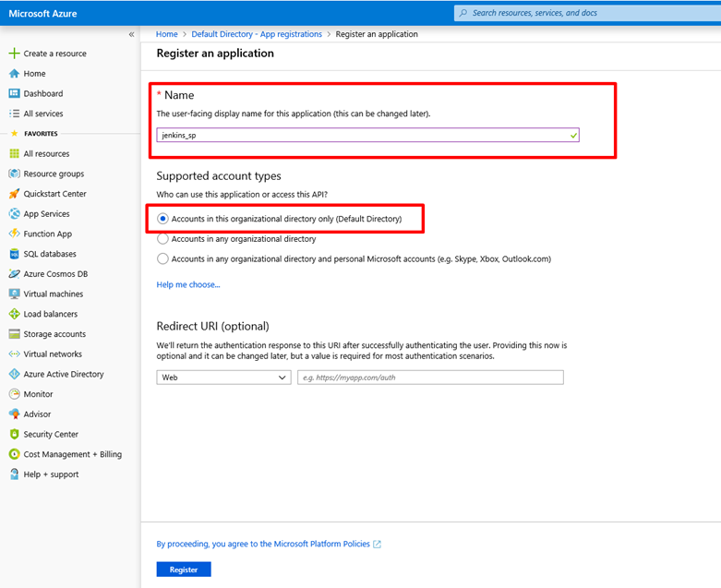This screenshot has width=721, height=588.
Task: Click the Register button
Action: (x=184, y=570)
